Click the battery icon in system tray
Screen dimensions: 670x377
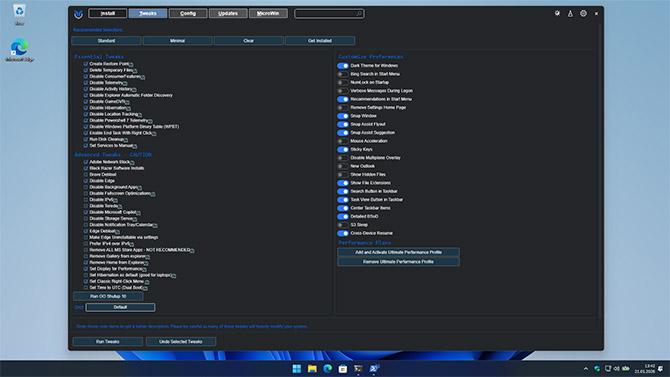(626, 368)
